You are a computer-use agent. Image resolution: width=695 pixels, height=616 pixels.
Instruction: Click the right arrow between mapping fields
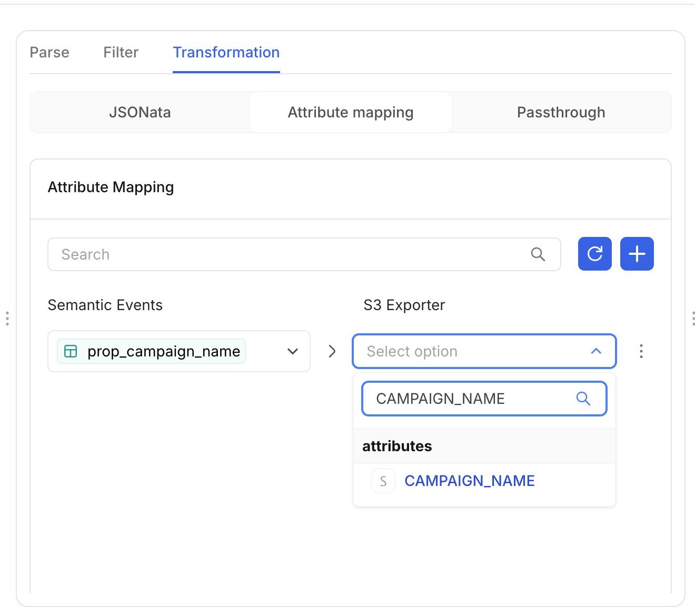click(332, 351)
